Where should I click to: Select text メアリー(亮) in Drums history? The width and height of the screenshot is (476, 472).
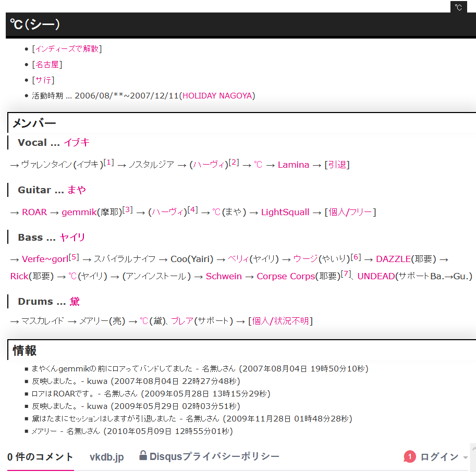click(102, 321)
